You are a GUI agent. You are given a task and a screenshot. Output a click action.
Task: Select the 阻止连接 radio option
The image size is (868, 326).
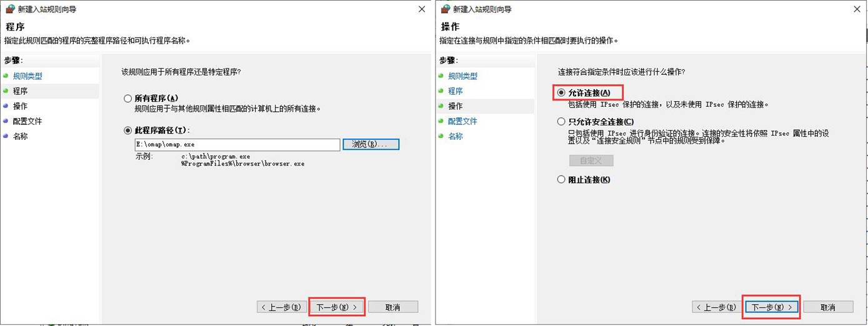pyautogui.click(x=561, y=180)
